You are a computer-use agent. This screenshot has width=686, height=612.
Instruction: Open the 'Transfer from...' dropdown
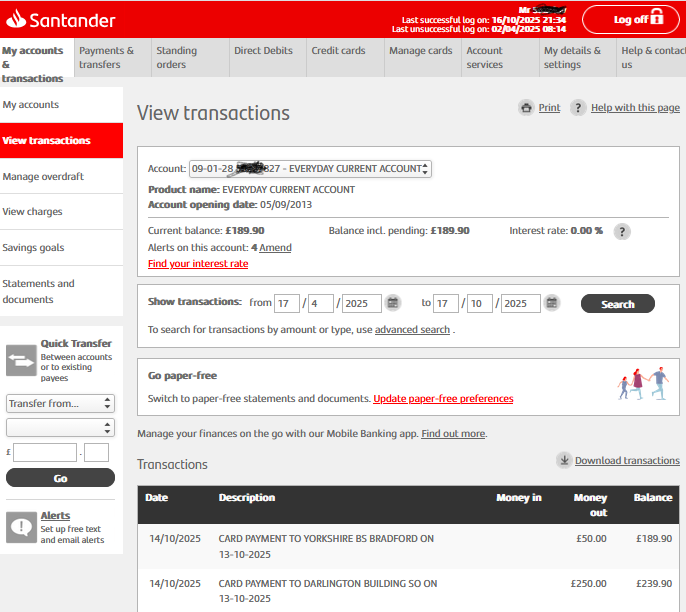(x=60, y=403)
